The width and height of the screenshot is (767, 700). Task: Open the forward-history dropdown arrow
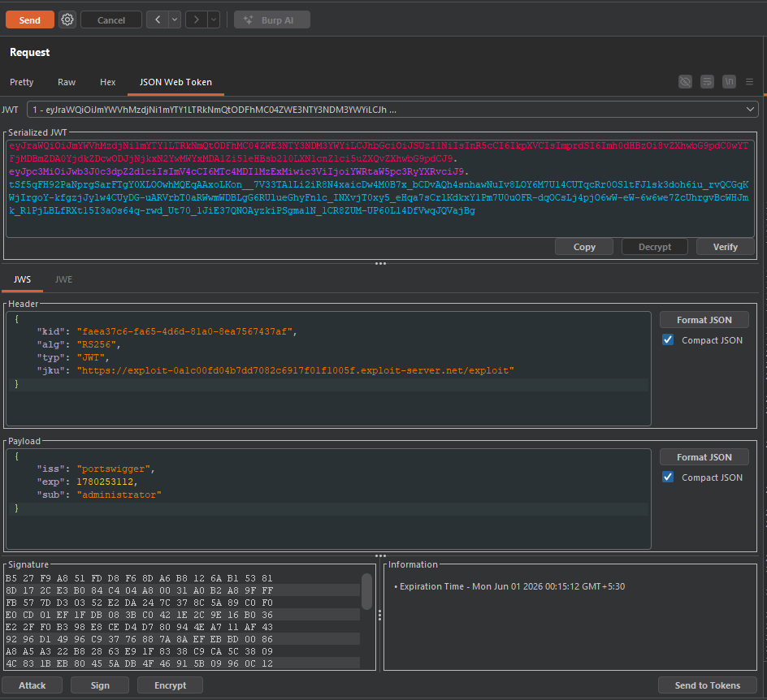[x=214, y=19]
